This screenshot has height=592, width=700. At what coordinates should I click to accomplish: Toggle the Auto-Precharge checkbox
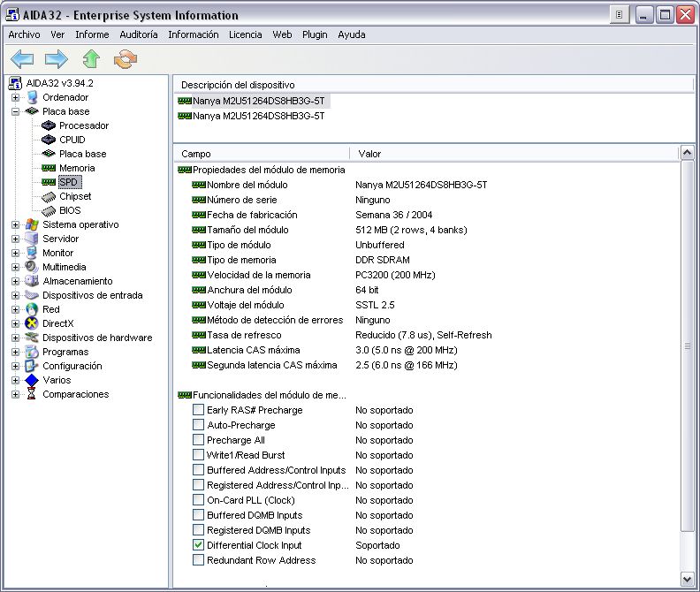click(198, 425)
